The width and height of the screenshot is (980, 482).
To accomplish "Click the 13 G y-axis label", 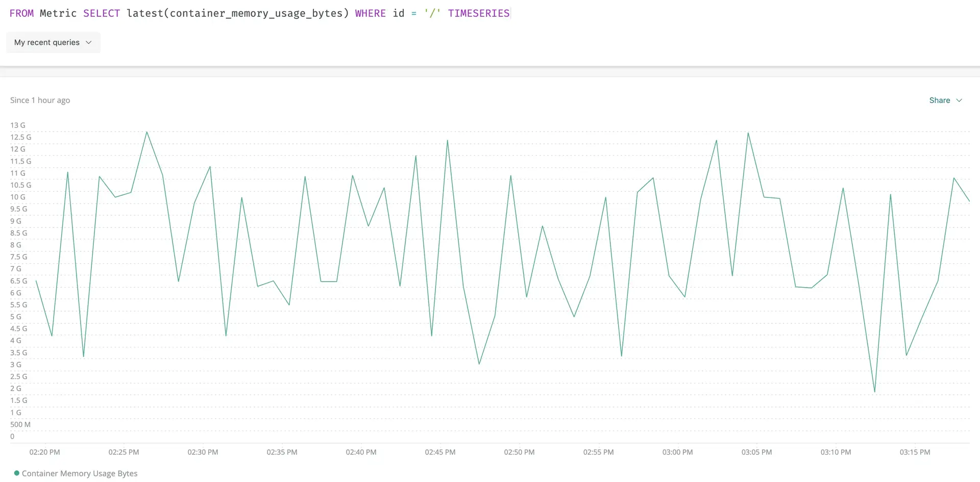I will pyautogui.click(x=18, y=125).
